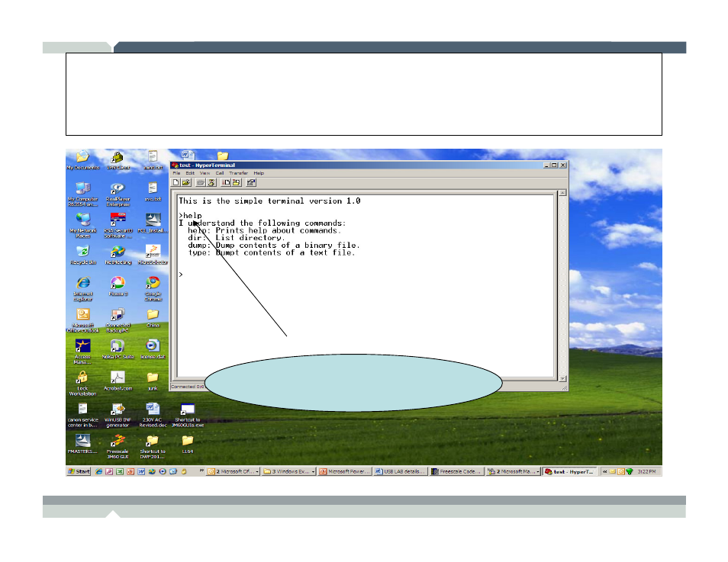Click the system clock showing 3:22 PM
This screenshot has height=562, width=728.
pyautogui.click(x=647, y=471)
